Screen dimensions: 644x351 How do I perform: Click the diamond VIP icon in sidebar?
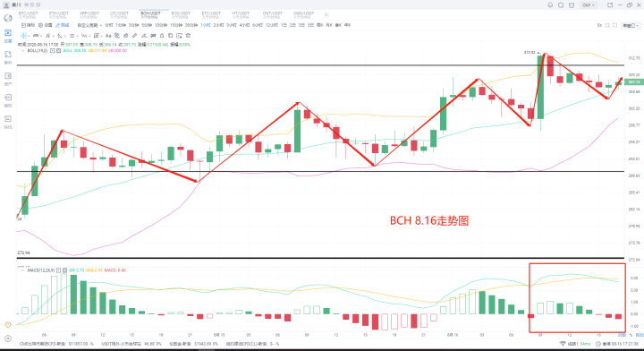click(x=8, y=325)
